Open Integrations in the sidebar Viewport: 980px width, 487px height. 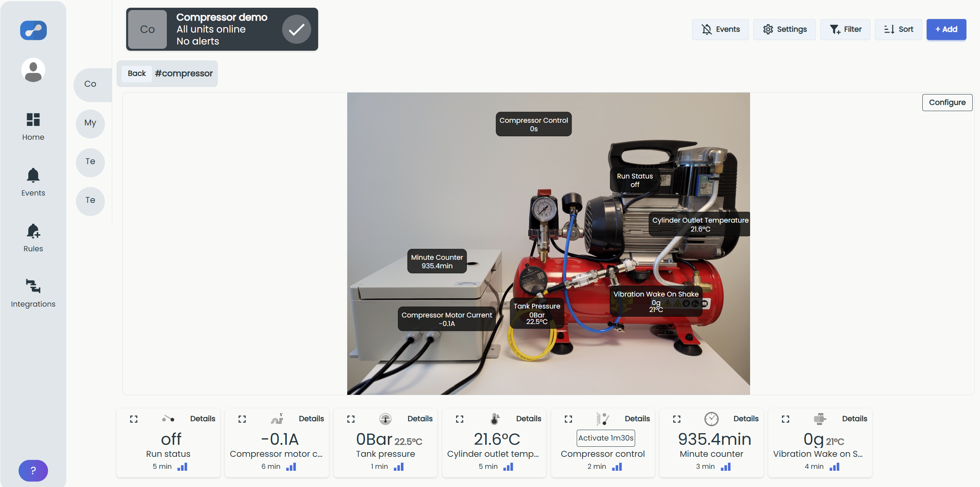(33, 293)
